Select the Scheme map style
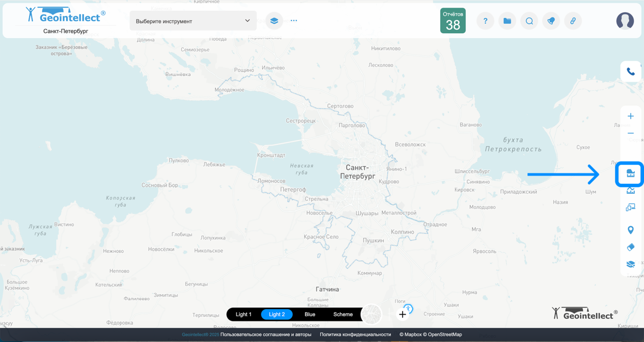 (343, 314)
